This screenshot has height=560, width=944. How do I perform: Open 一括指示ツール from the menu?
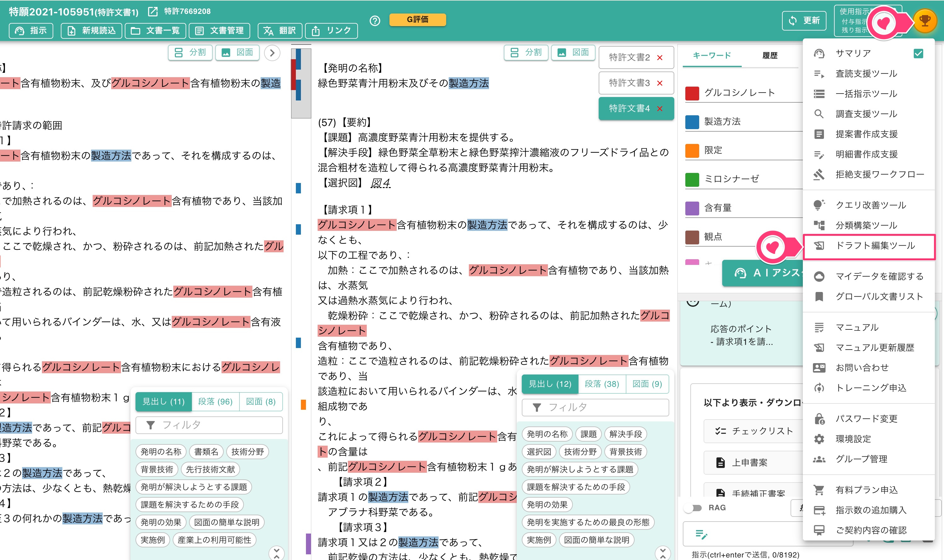[868, 94]
